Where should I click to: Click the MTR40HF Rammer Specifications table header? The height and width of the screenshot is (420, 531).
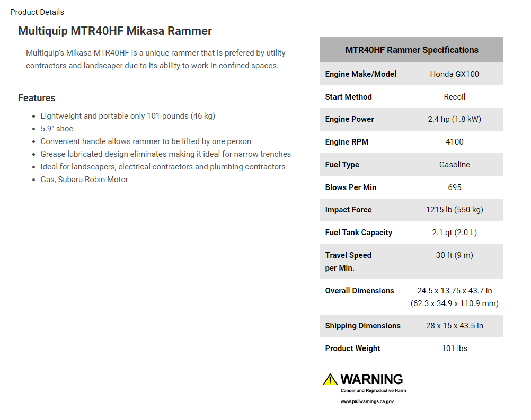[411, 50]
